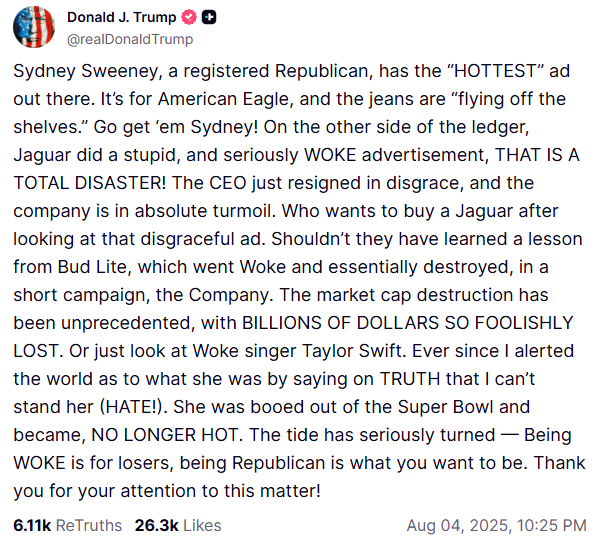The width and height of the screenshot is (602, 544).
Task: Open the @realDonaldTrump handle link
Action: point(130,39)
